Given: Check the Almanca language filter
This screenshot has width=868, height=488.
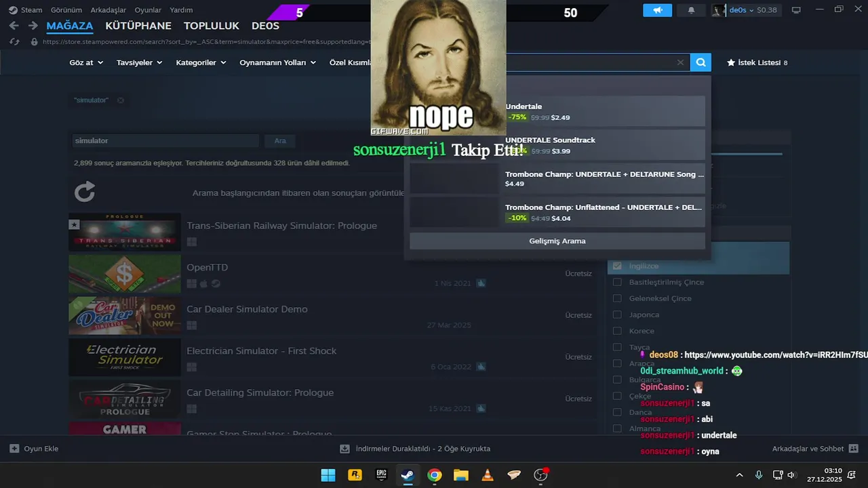Looking at the screenshot, I should [617, 428].
